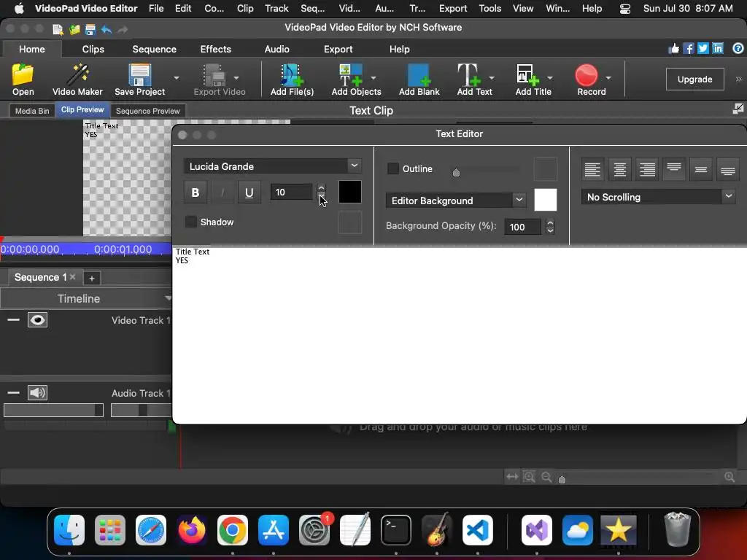
Task: Add a new sequence with plus button
Action: 92,278
